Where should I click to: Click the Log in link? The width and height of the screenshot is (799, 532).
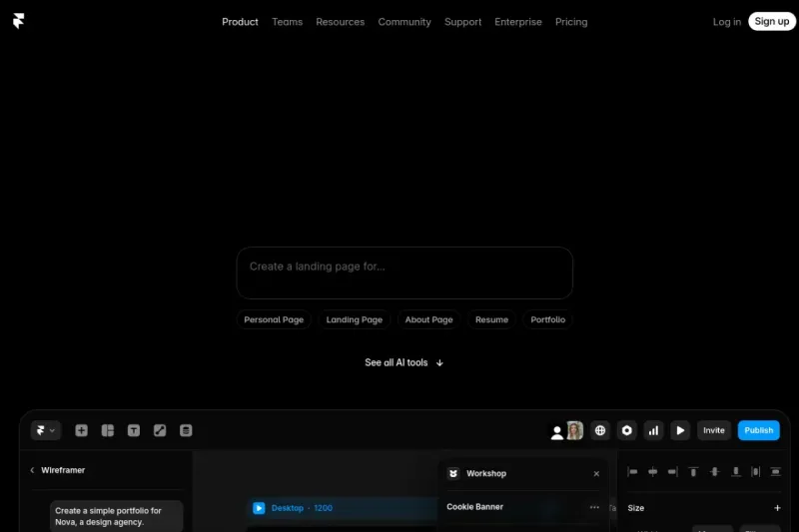(x=727, y=22)
